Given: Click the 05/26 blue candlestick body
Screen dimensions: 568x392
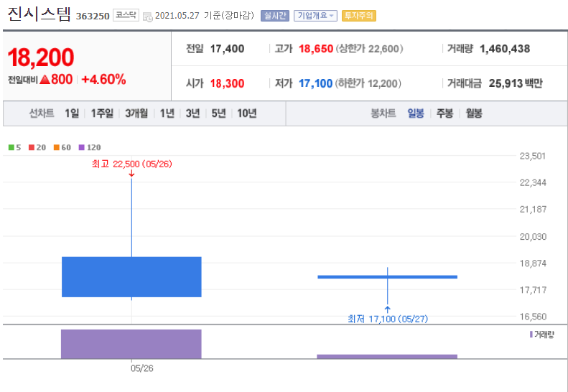Looking at the screenshot, I should pyautogui.click(x=131, y=277).
